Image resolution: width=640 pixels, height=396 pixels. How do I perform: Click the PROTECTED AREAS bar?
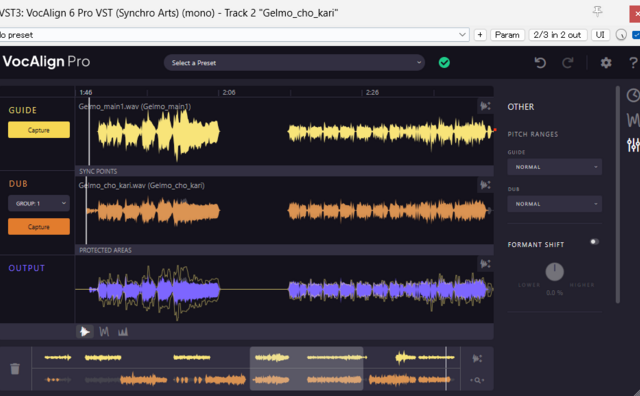click(x=284, y=250)
